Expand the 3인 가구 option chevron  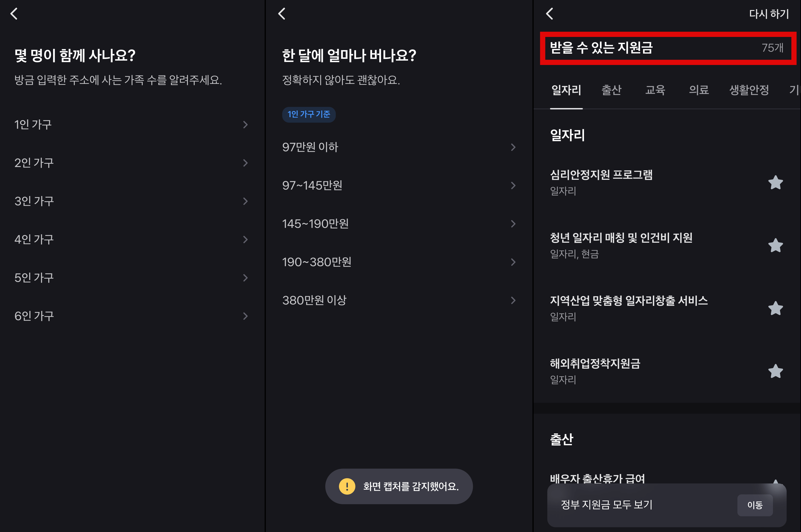[x=245, y=201]
